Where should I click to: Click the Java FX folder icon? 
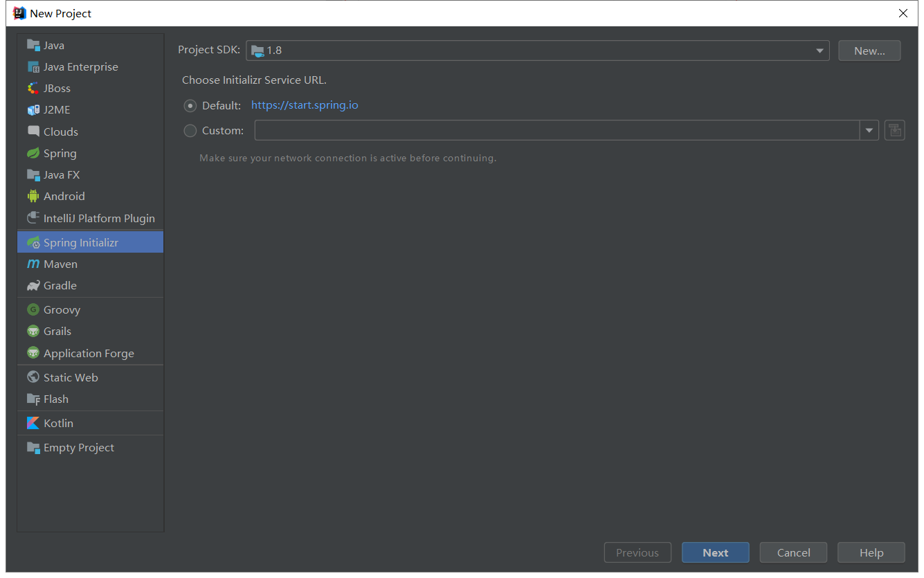click(33, 174)
